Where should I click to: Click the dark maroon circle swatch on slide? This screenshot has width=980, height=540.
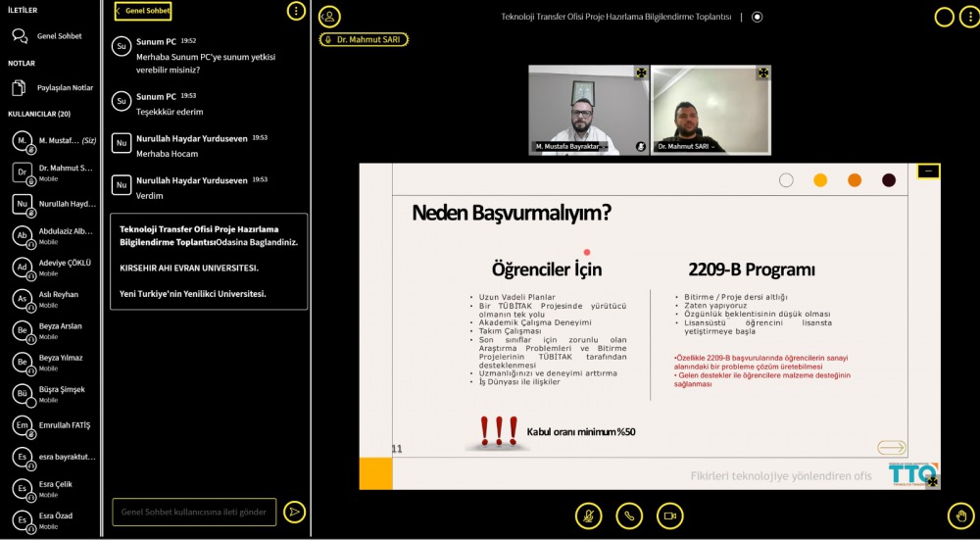[x=889, y=180]
